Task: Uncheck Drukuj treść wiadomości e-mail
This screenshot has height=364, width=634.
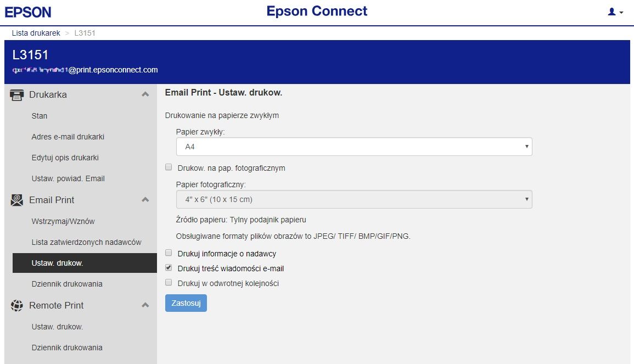Action: [169, 268]
